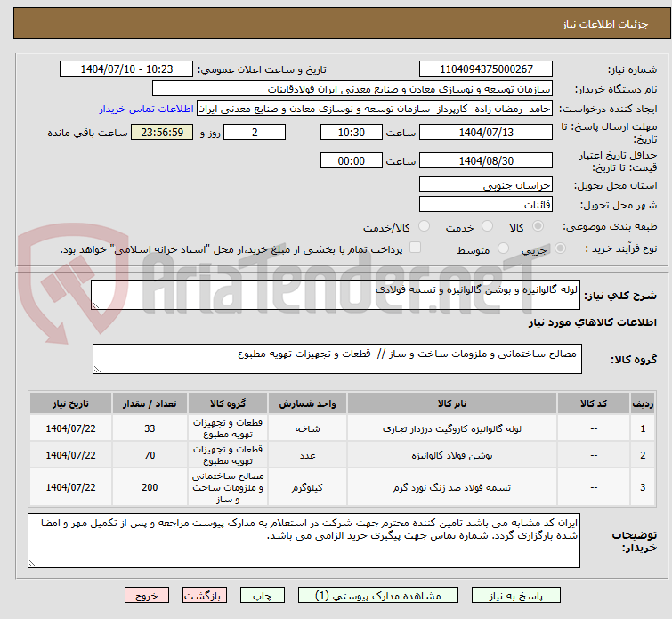
Task: Focus the شهر محل تحویل field
Action: (x=486, y=204)
